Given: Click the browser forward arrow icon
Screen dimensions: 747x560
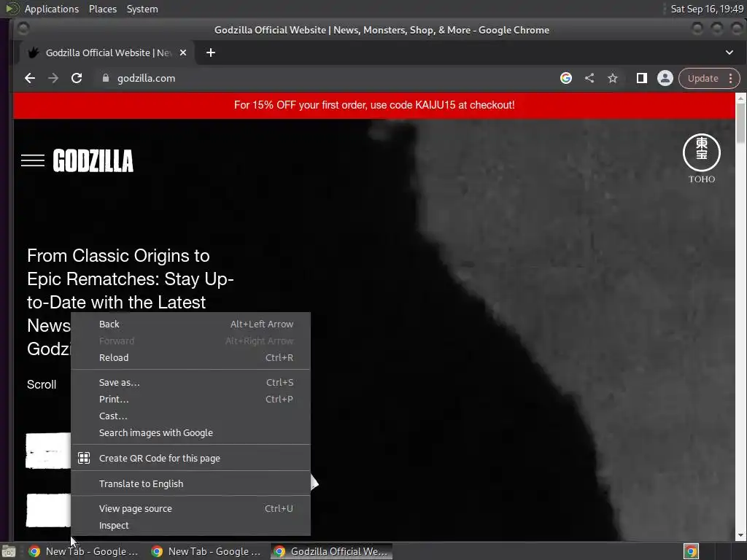Looking at the screenshot, I should [53, 78].
